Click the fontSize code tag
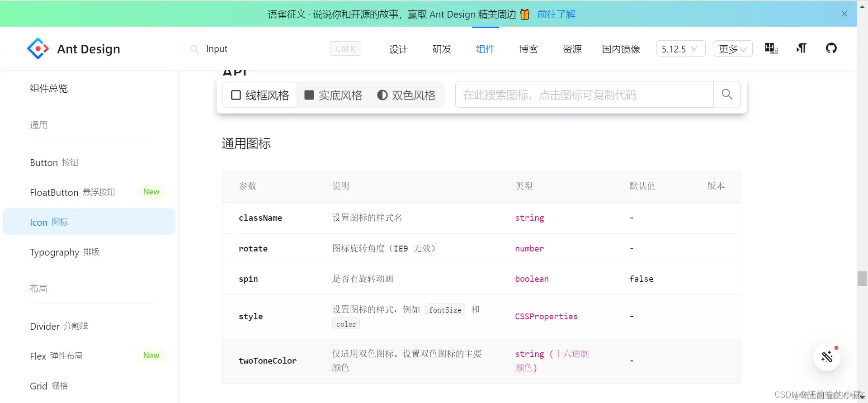 tap(445, 310)
